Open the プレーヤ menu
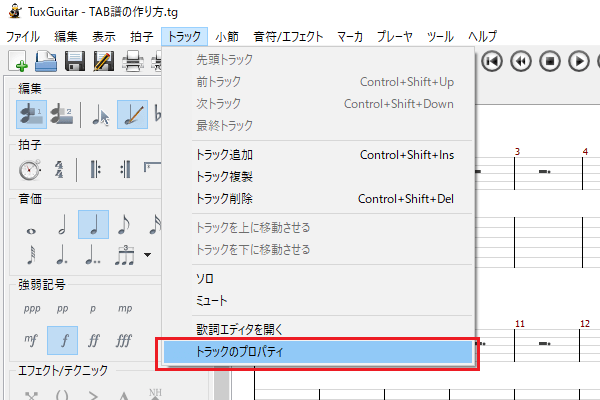Viewport: 600px width, 400px height. tap(395, 37)
